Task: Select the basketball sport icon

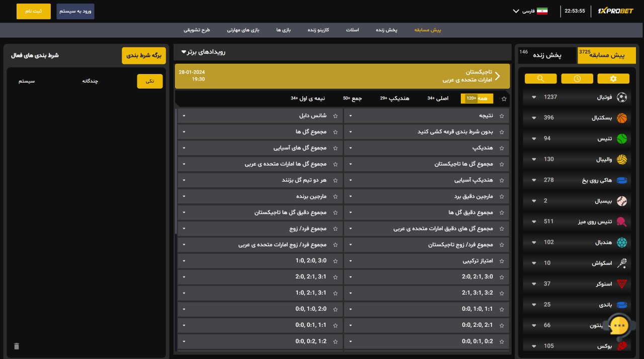Action: coord(622,117)
